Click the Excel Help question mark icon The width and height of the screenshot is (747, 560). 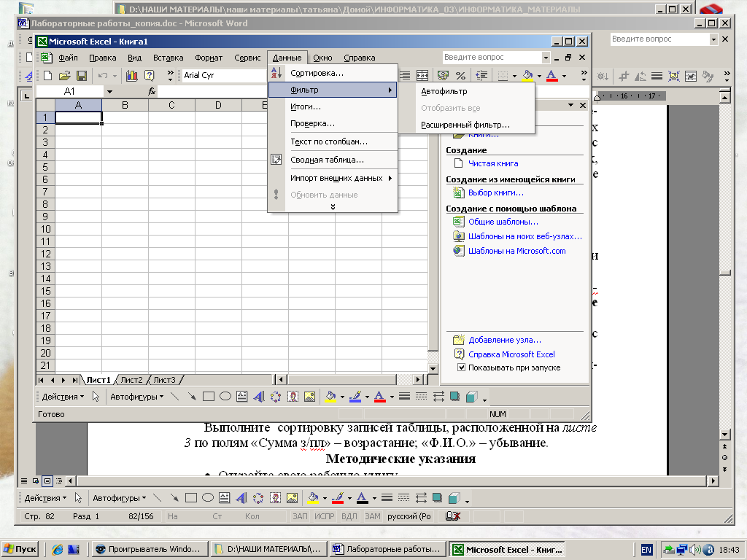149,75
